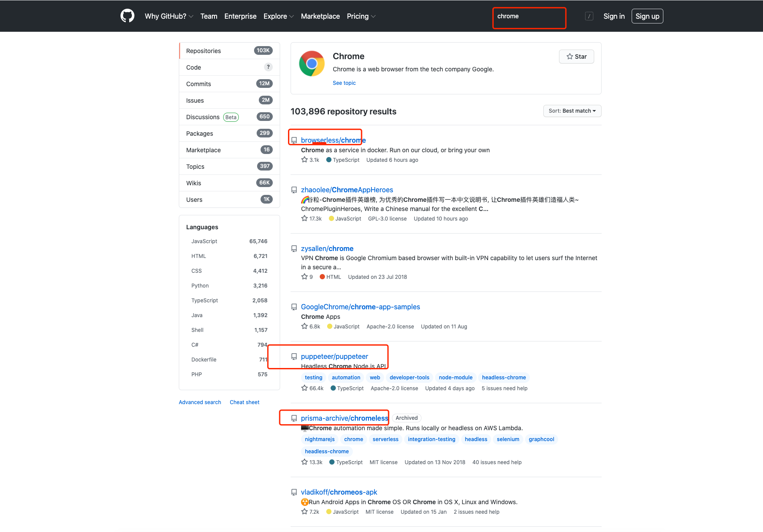This screenshot has height=532, width=763.
Task: Open the See topic link
Action: 344,83
